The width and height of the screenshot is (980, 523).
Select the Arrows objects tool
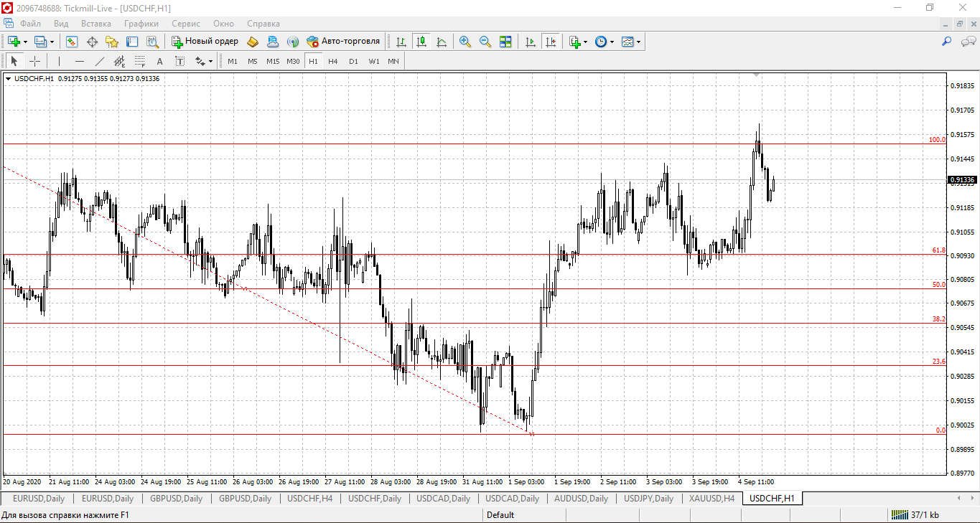point(200,61)
